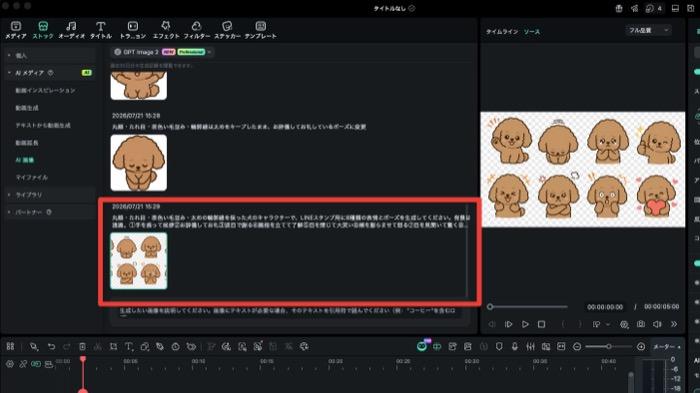This screenshot has height=393, width=700.
Task: Take a snapshot with the camera icon
Action: 641,324
